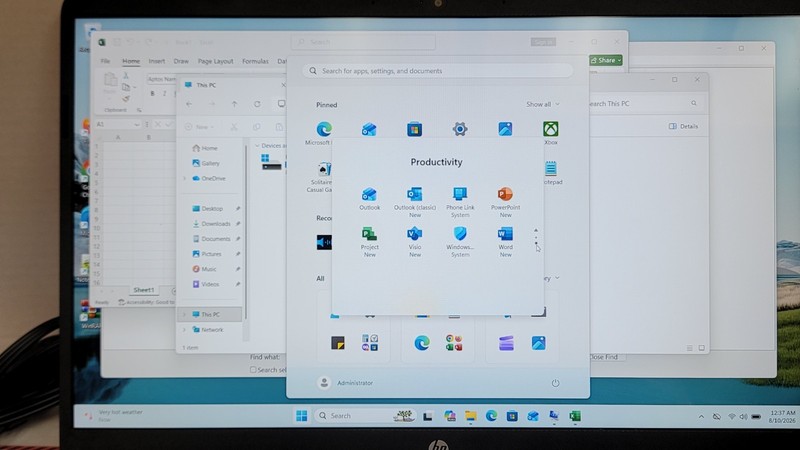Expand OneDrive node in File Explorer

point(185,179)
